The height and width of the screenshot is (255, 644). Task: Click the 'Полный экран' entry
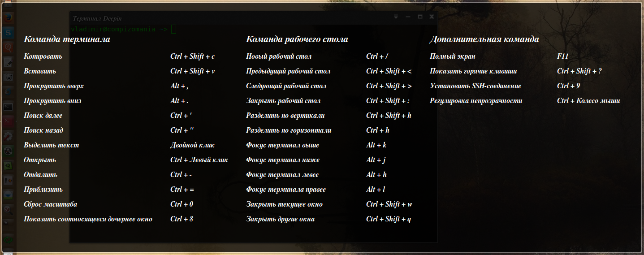[453, 56]
